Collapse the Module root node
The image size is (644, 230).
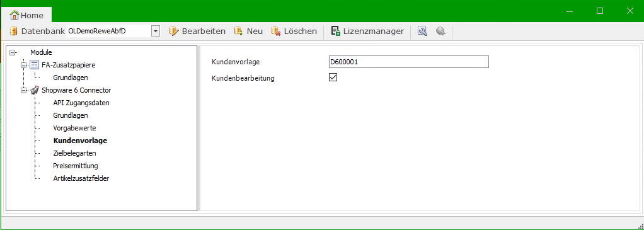coord(12,52)
